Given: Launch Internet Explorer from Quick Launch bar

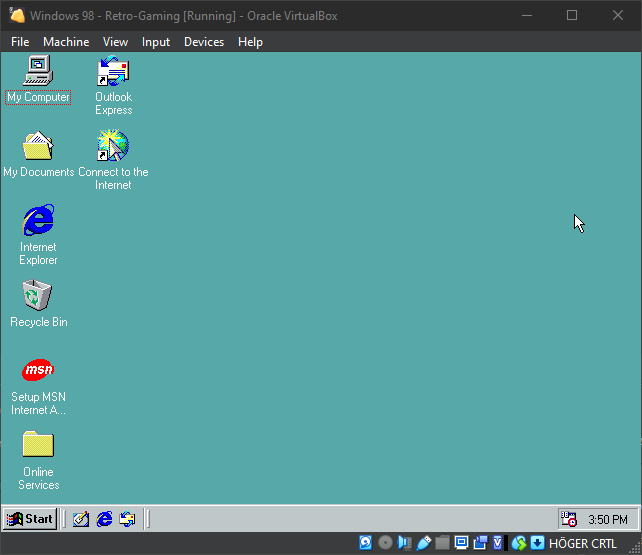Looking at the screenshot, I should (x=104, y=519).
